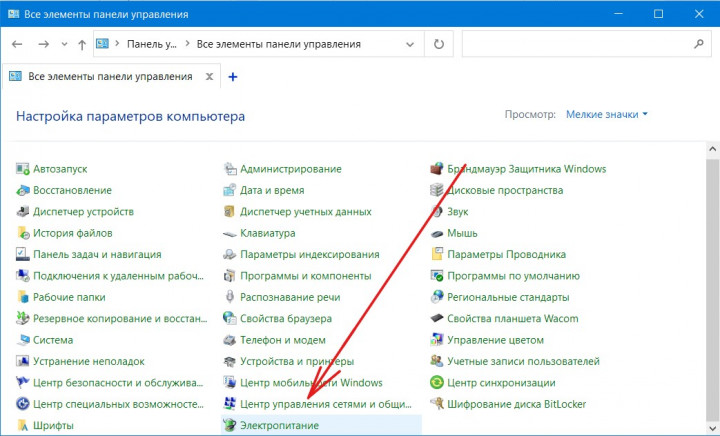Screen dimensions: 720x436
Task: Open the Автозапуск icon
Action: pos(24,169)
